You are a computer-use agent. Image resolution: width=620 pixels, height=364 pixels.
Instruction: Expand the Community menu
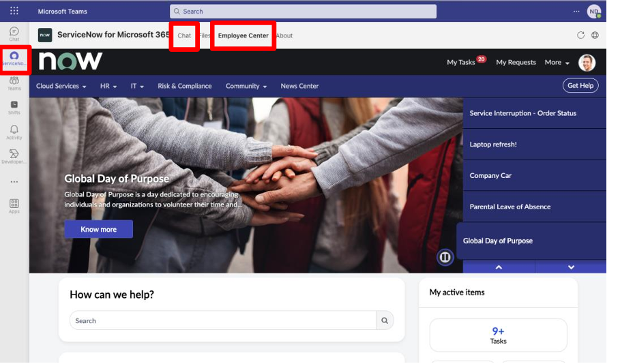click(x=246, y=86)
